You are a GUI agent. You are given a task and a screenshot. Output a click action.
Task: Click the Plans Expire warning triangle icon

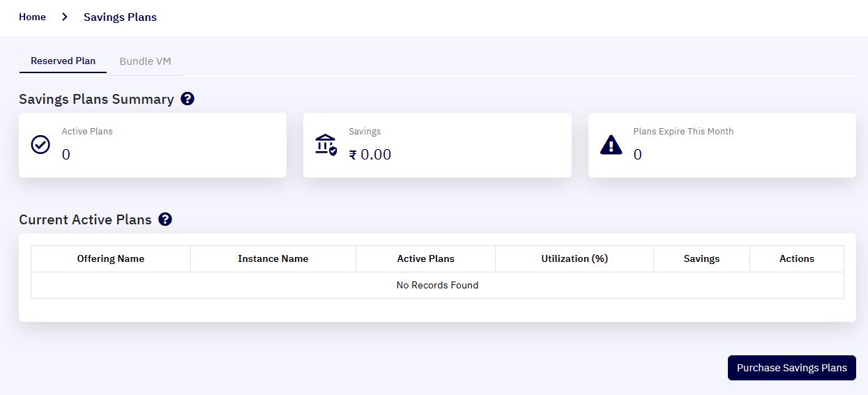(611, 145)
